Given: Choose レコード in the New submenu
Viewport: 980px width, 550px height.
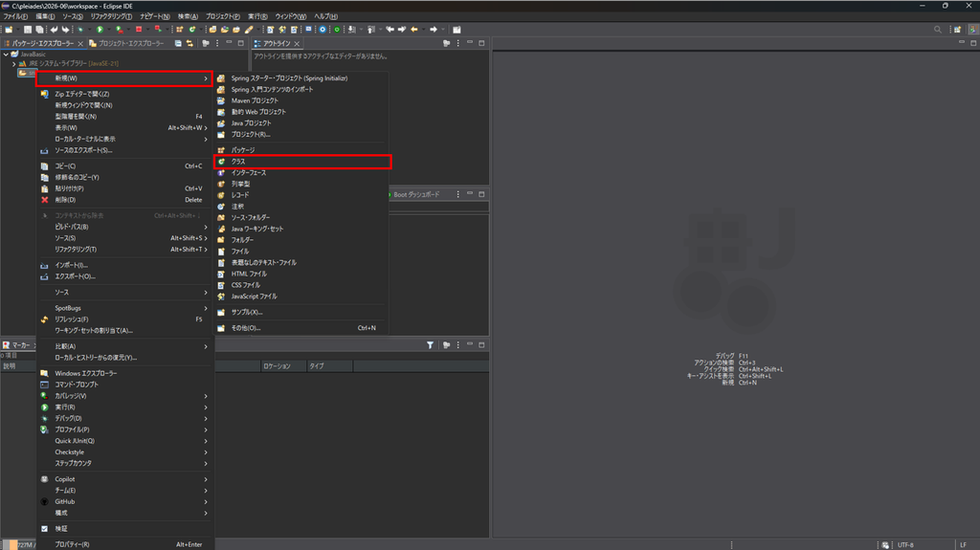Looking at the screenshot, I should 301,195.
